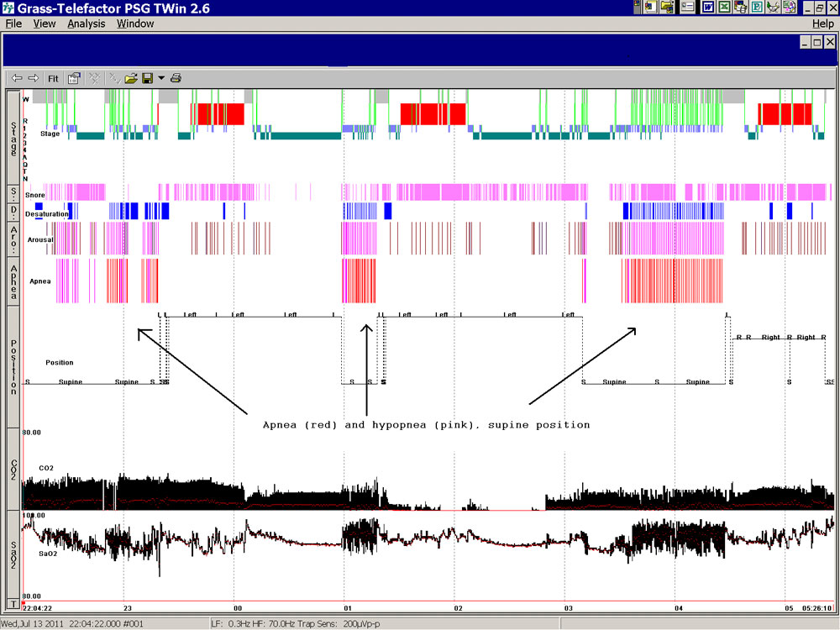The width and height of the screenshot is (840, 630).
Task: Launch Microsoft Word from shortcut bar
Action: pyautogui.click(x=708, y=8)
